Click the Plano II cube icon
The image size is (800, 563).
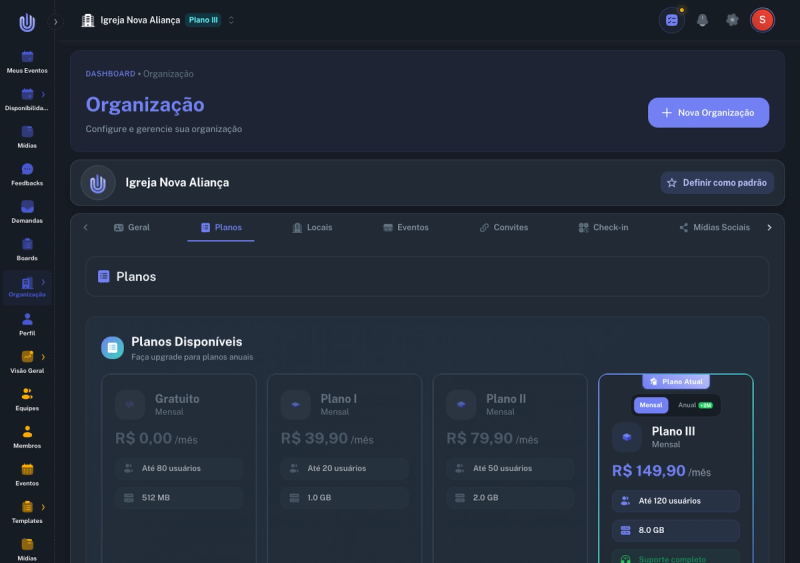pyautogui.click(x=461, y=404)
